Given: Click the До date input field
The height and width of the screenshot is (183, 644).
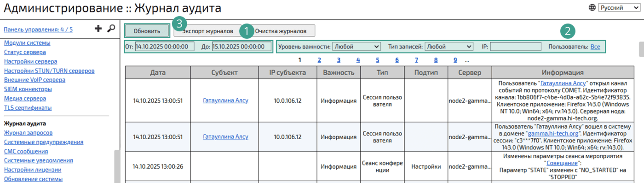Looking at the screenshot, I should (241, 47).
